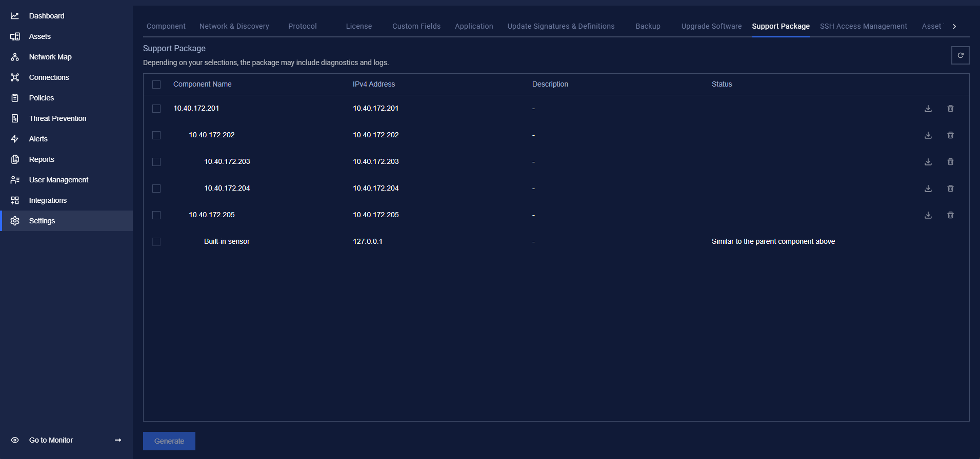Download support package for 10.40.172.204
980x459 pixels.
tap(928, 189)
